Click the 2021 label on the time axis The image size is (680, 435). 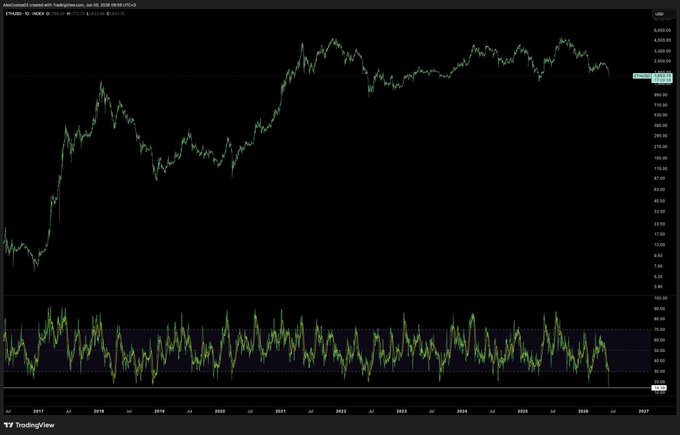[x=281, y=411]
